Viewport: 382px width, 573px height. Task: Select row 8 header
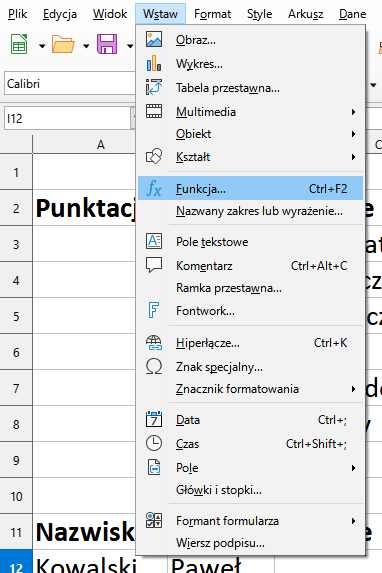click(x=16, y=424)
